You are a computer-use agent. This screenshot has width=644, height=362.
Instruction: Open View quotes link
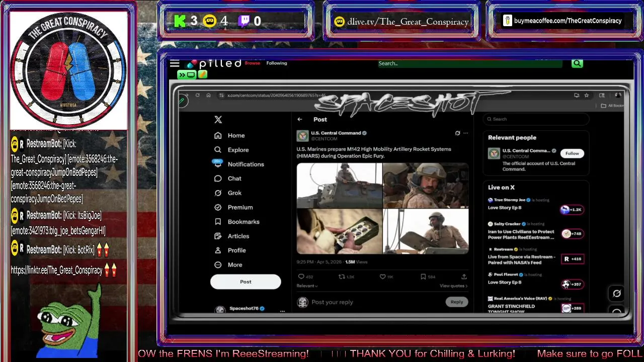(x=453, y=286)
